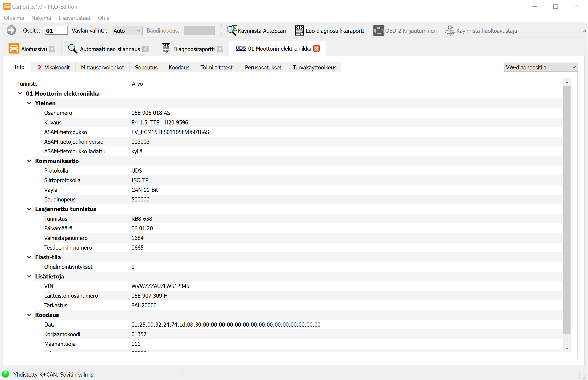Collapse the Laajennettu tunnistus section
The image size is (588, 380).
point(29,209)
